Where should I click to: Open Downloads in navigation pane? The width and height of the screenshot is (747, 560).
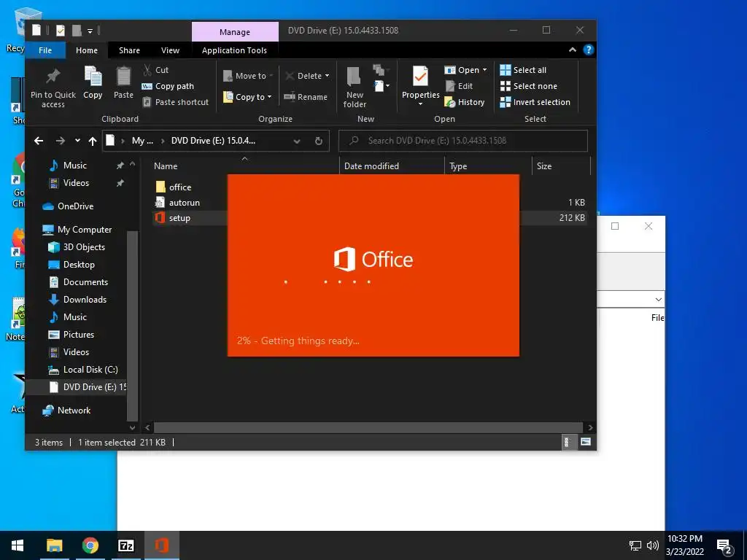[x=77, y=300]
